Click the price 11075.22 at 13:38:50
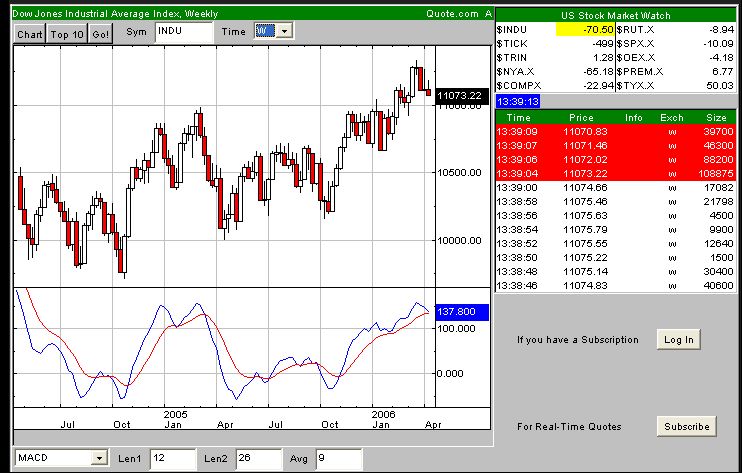Viewport: 742px width, 473px height. tap(585, 258)
